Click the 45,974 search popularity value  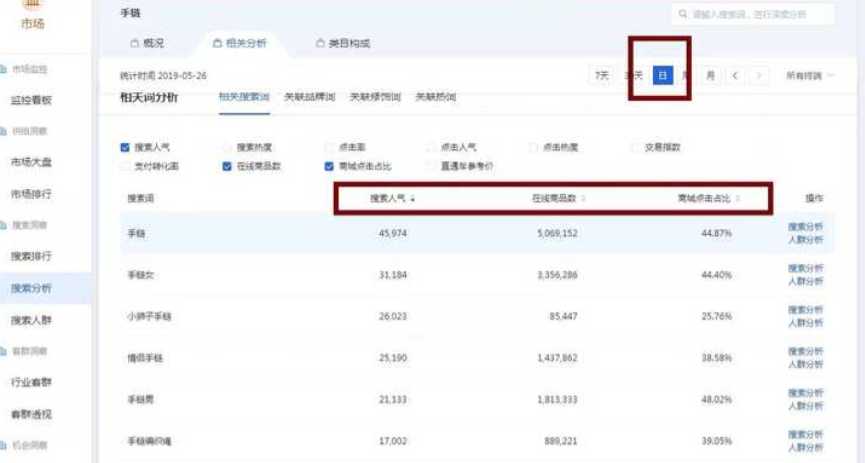(x=393, y=233)
